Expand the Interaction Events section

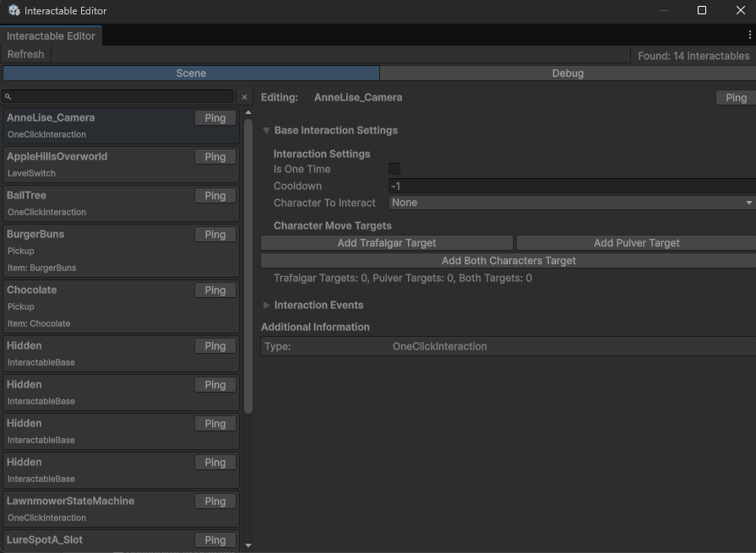pos(266,305)
